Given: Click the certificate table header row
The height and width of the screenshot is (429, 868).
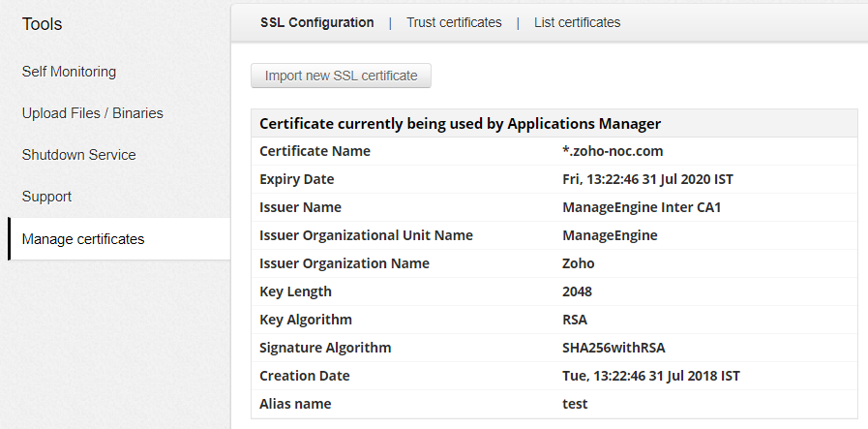Looking at the screenshot, I should 554,123.
